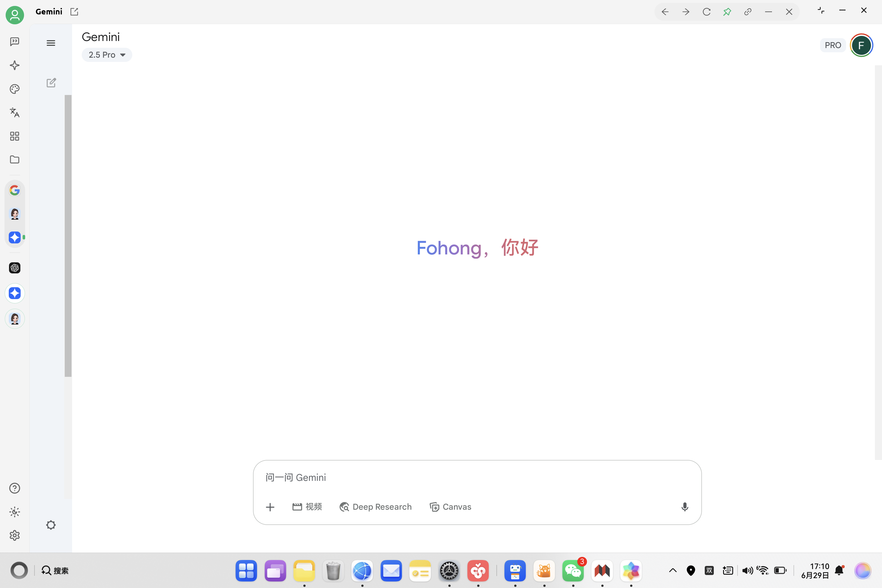The height and width of the screenshot is (588, 882).
Task: Collapse the sidebar with the hamburger menu
Action: pyautogui.click(x=51, y=43)
